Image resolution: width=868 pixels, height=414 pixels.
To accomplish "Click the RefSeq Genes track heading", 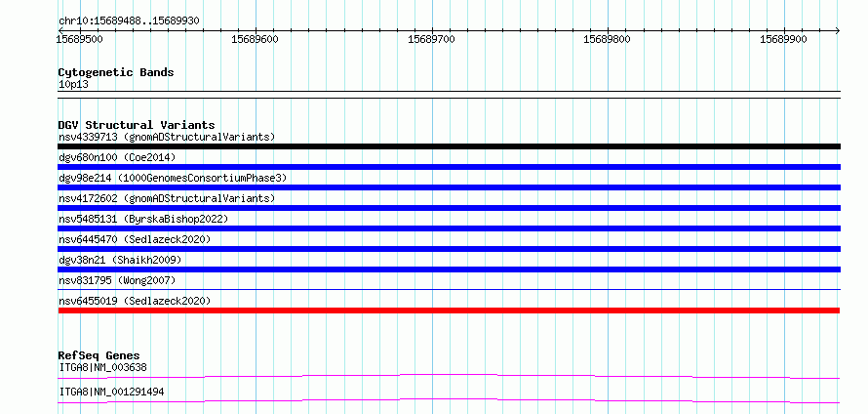I will [99, 355].
